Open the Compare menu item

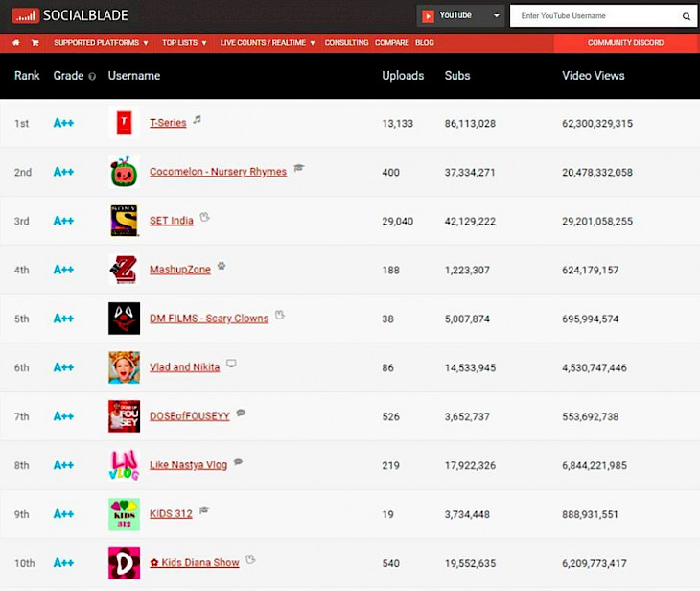pyautogui.click(x=391, y=43)
